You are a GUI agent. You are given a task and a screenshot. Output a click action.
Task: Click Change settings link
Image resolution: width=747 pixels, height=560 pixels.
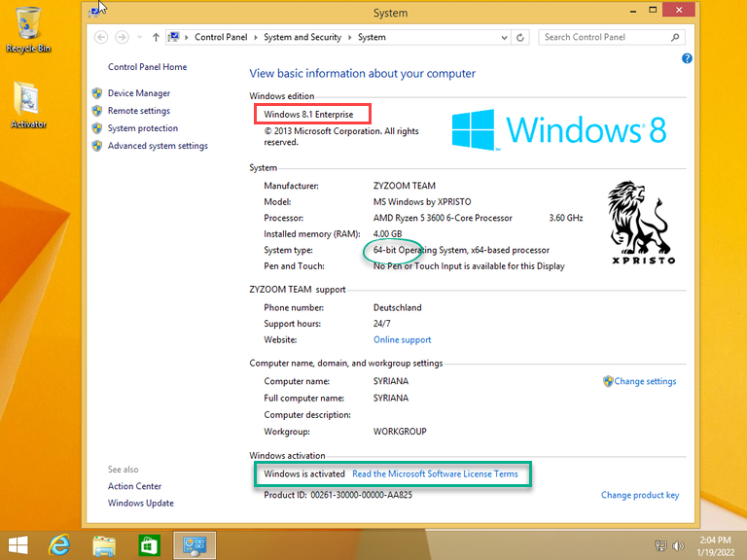pyautogui.click(x=645, y=381)
